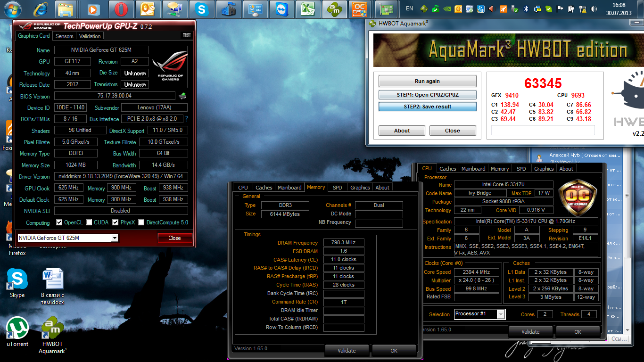The image size is (644, 362).
Task: Click Core Speed value 2394.4 MHz
Action: [x=477, y=272]
